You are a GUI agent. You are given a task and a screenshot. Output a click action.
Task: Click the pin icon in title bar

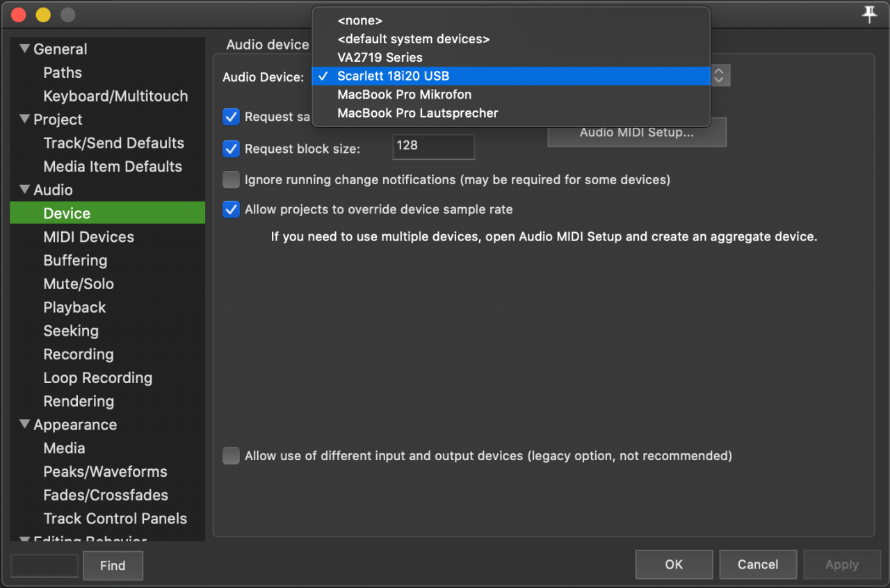click(869, 15)
